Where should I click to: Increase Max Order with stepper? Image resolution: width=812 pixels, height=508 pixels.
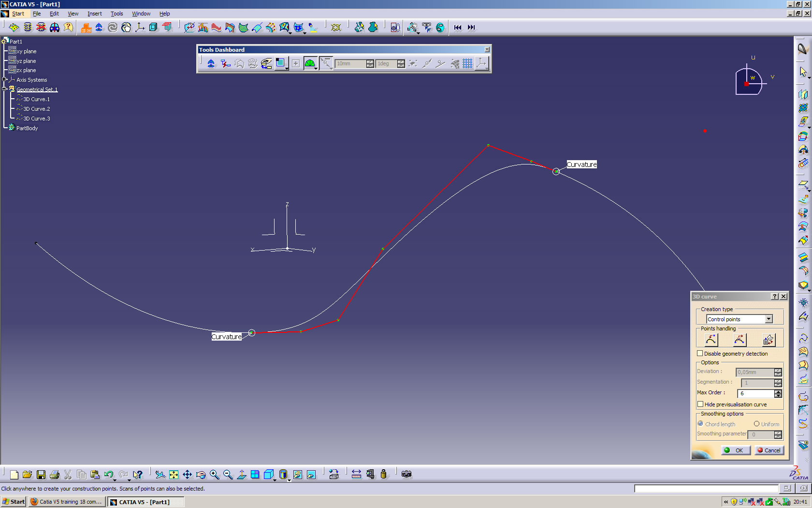pos(778,391)
